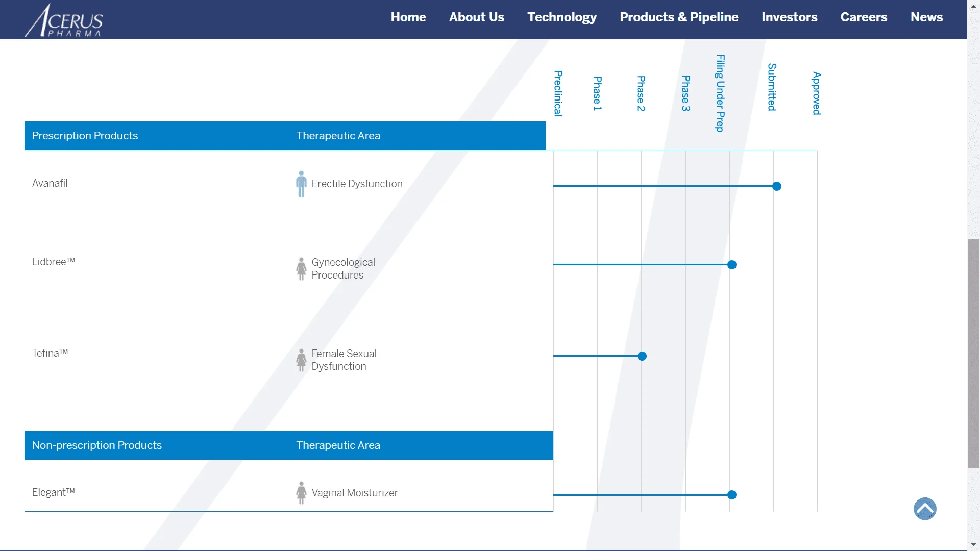This screenshot has height=551, width=980.
Task: Click the Lidbree progress dot at Filing Under Prep
Action: 732,265
